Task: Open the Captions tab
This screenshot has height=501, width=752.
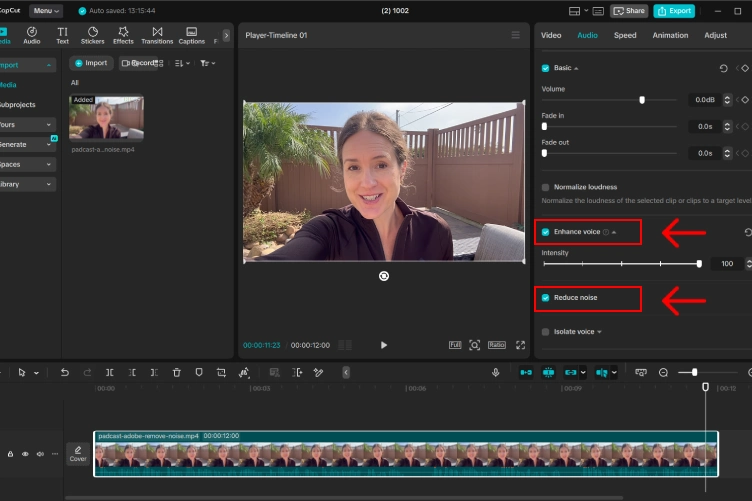Action: [x=191, y=35]
